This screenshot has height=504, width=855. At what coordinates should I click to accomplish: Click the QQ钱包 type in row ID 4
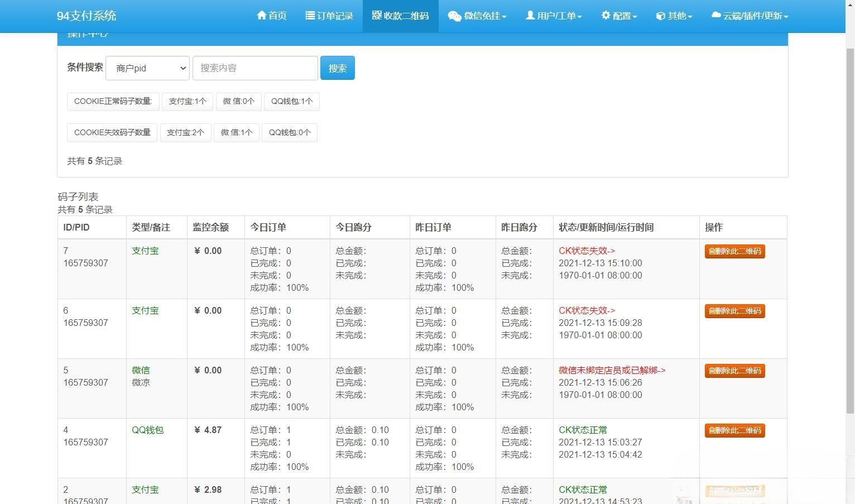tap(147, 430)
